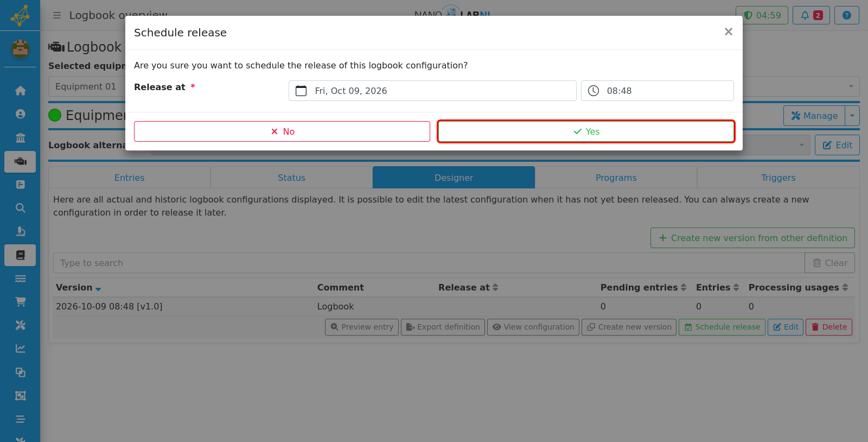Delete the v1.0 logbook configuration
868x442 pixels.
[x=829, y=327]
